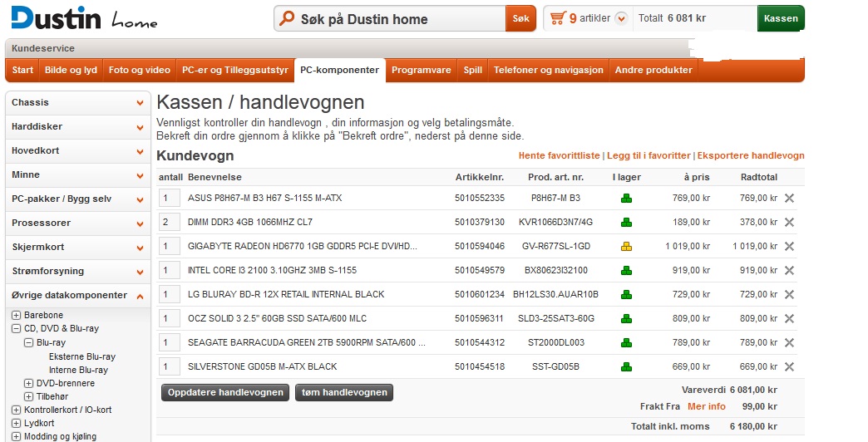Click the shopping cart icon in header
This screenshot has width=868, height=442.
557,18
